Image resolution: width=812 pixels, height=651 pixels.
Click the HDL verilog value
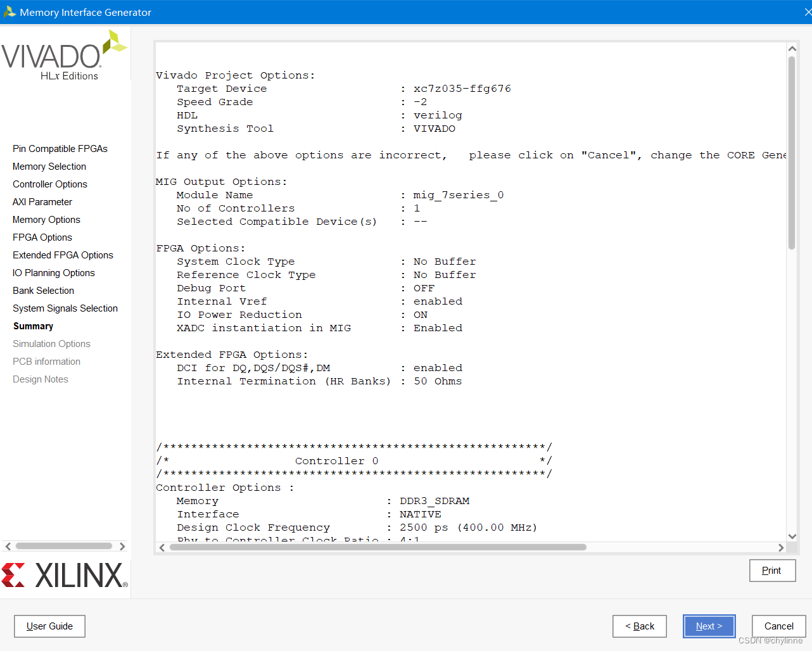coord(438,115)
